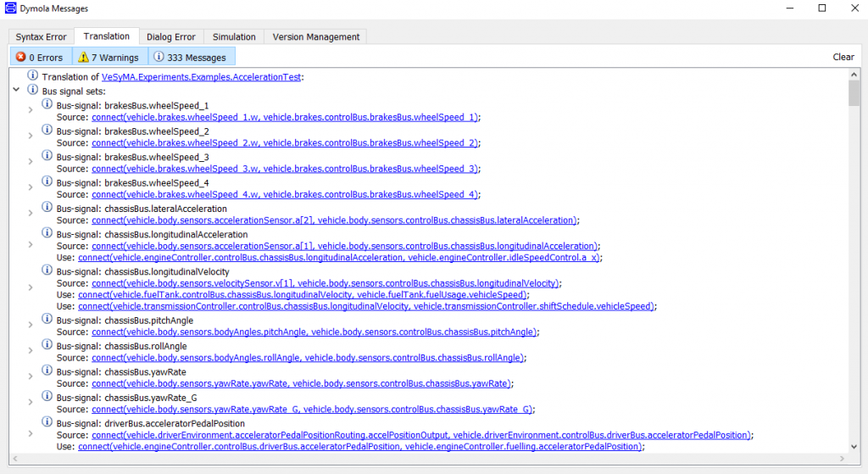The image size is (868, 474).
Task: Switch to the Dialog Error tab
Action: (171, 36)
